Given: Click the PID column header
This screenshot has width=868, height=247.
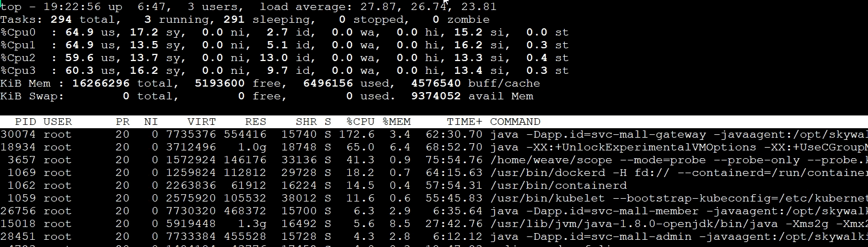Looking at the screenshot, I should (x=26, y=122).
